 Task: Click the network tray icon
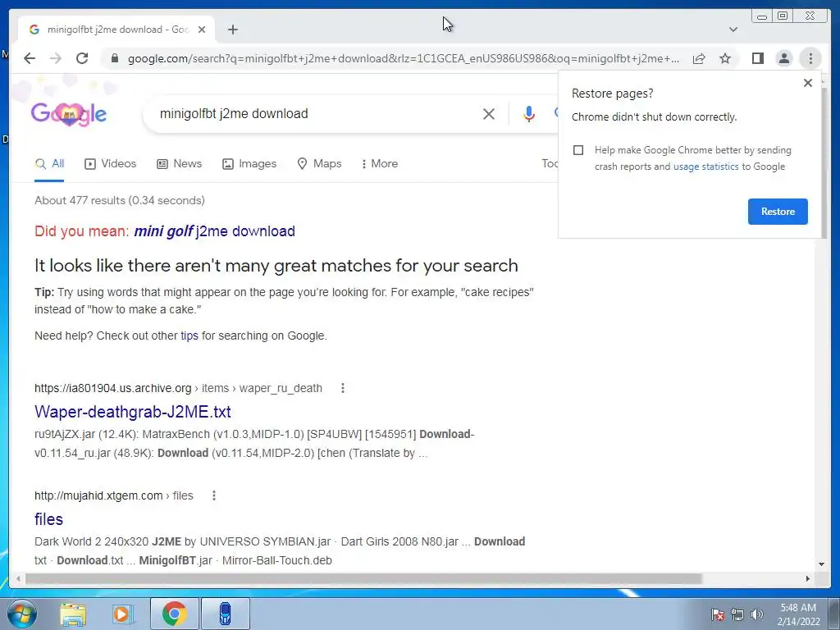pyautogui.click(x=737, y=614)
